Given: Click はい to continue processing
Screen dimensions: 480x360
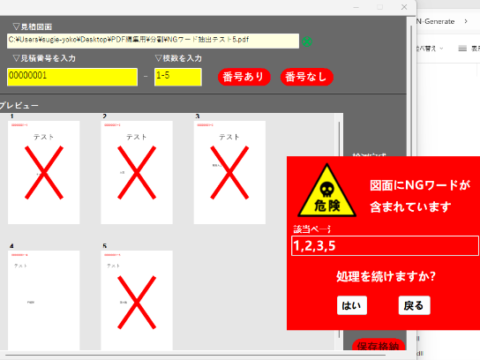Looking at the screenshot, I should click(352, 305).
